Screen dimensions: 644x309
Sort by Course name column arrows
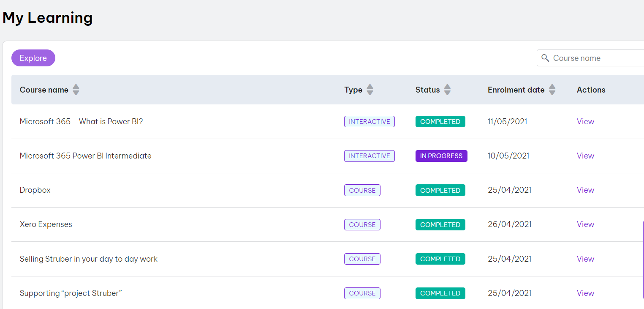[x=76, y=90]
